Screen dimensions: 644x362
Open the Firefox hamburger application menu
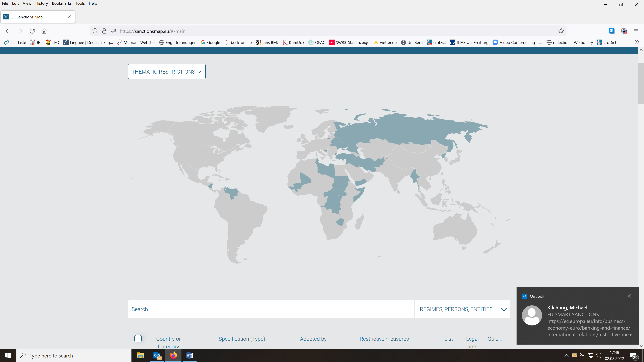[x=636, y=31]
